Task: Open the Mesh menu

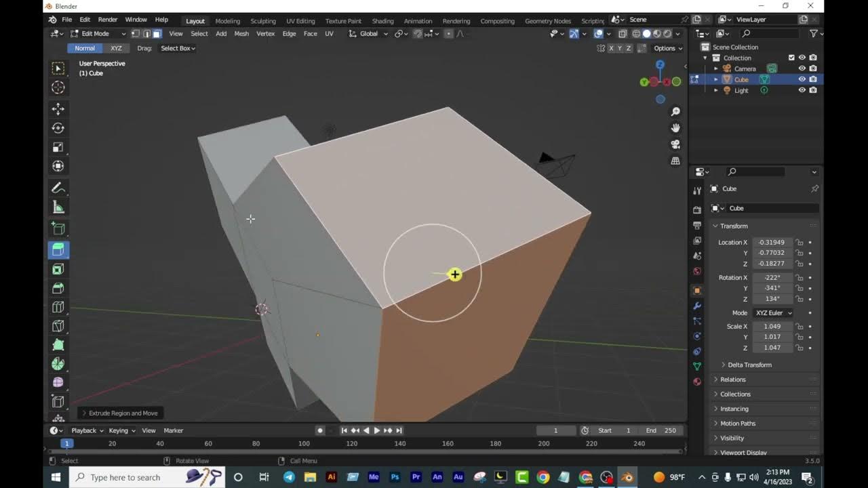Action: pyautogui.click(x=241, y=33)
